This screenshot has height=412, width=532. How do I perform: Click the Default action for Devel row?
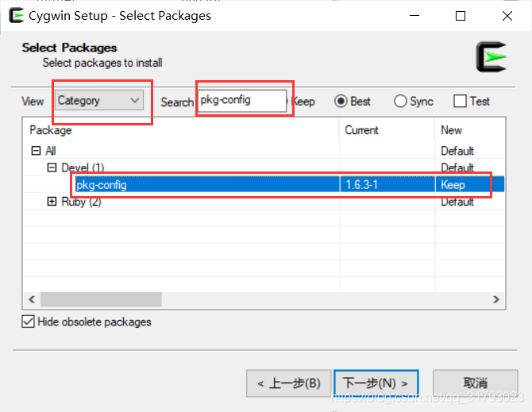457,167
